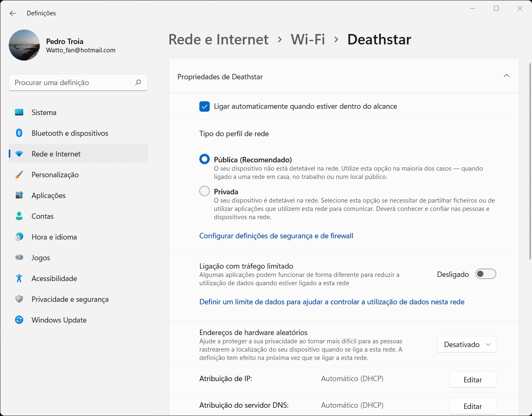Click the Aplicações icon in sidebar
Image resolution: width=532 pixels, height=416 pixels.
click(19, 196)
